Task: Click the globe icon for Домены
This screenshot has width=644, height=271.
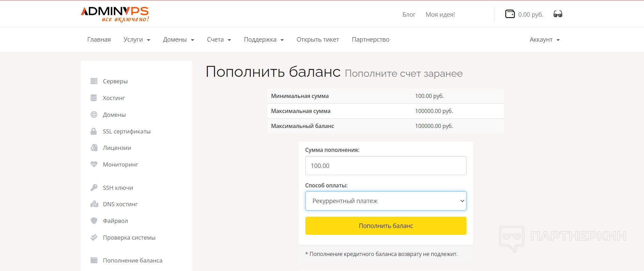Action: click(94, 115)
